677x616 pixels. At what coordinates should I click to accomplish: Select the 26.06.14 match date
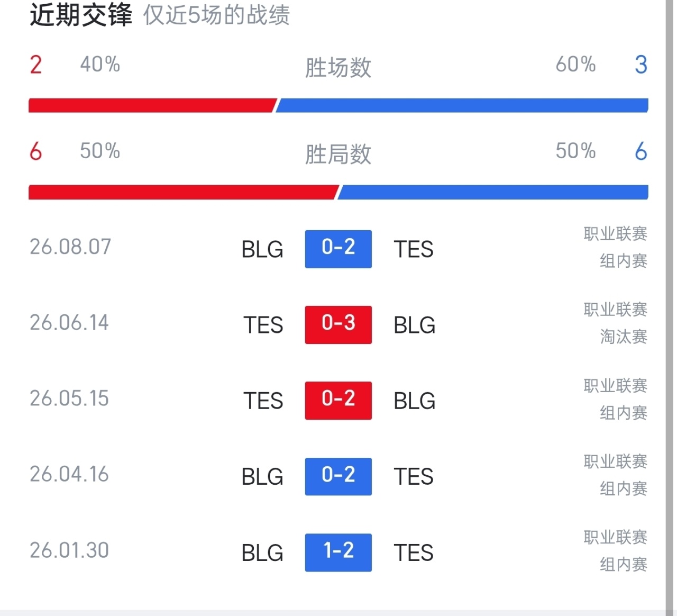coord(69,323)
